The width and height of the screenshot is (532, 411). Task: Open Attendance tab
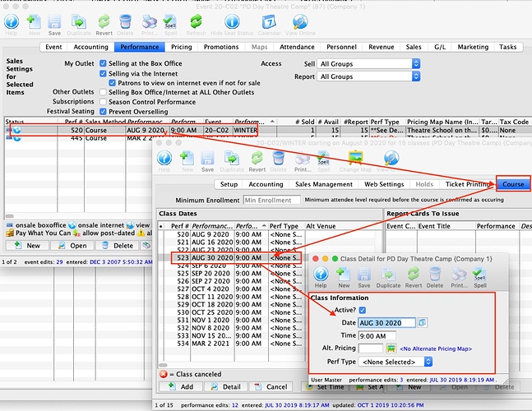pyautogui.click(x=297, y=47)
